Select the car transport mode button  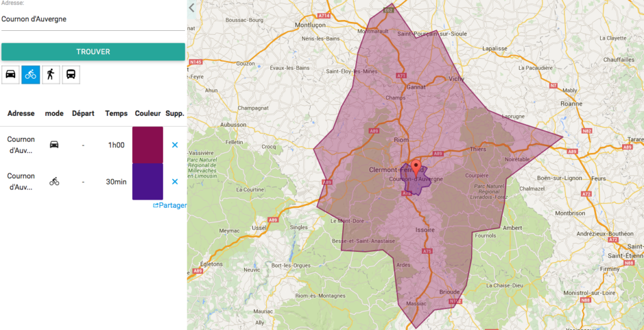[11, 74]
